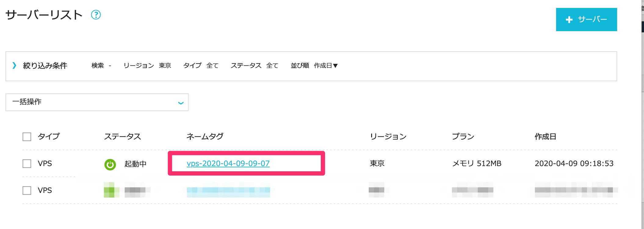The image size is (644, 229).
Task: Open the vps-2020-04-09-09-07 server link
Action: [228, 164]
